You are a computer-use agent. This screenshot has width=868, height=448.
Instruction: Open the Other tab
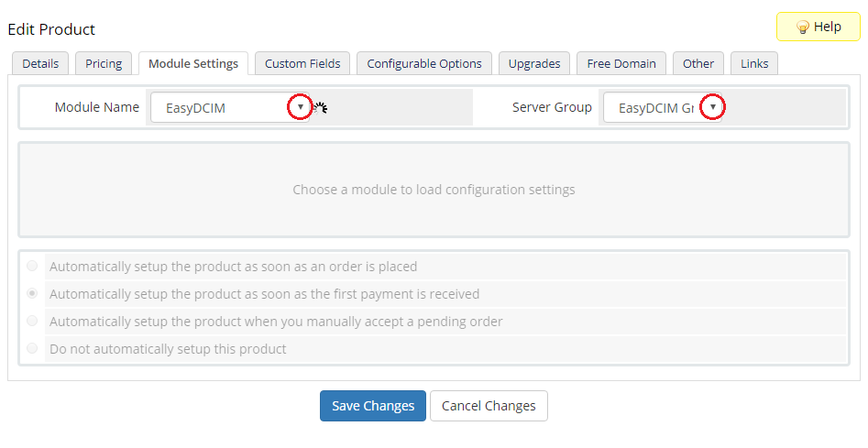click(x=698, y=63)
